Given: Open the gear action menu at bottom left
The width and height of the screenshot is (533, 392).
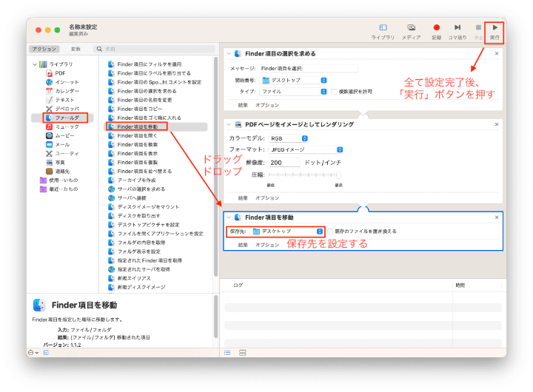Looking at the screenshot, I should pos(33,353).
